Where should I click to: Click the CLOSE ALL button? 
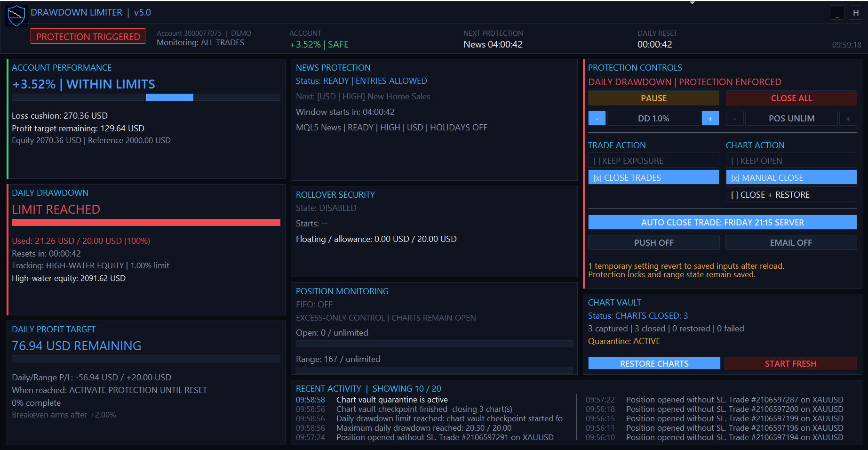(x=792, y=98)
